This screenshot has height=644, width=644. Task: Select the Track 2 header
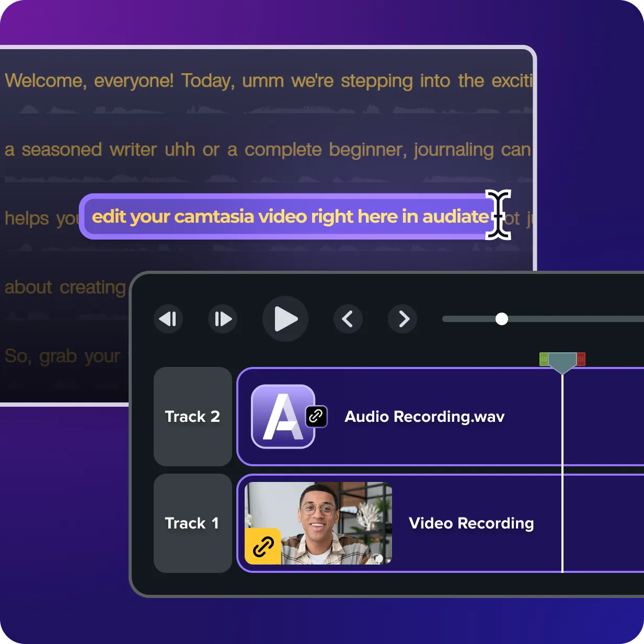(193, 417)
